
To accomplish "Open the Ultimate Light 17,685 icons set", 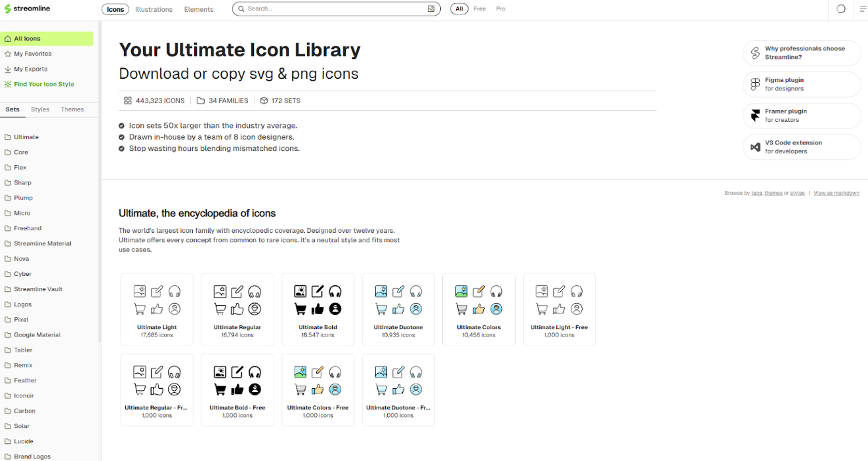I will coord(157,310).
